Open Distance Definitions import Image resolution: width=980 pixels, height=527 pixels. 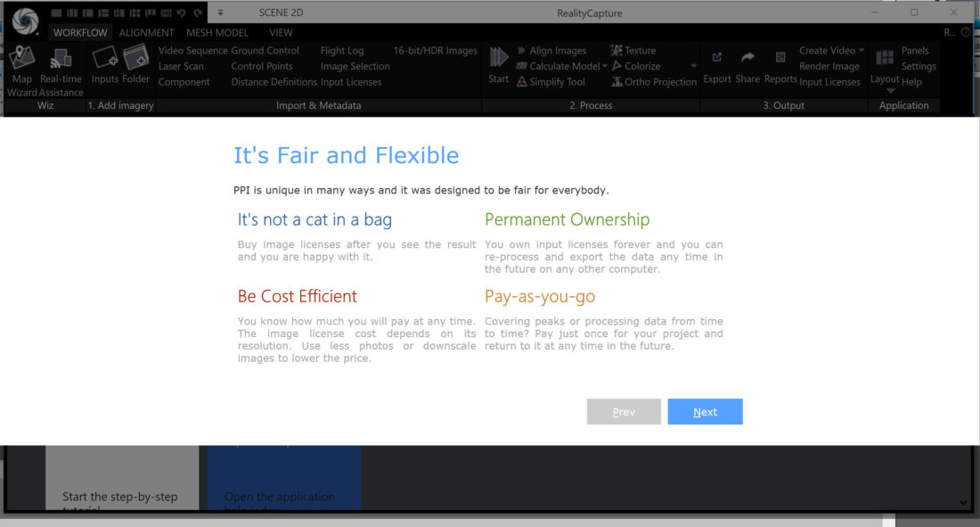click(274, 82)
